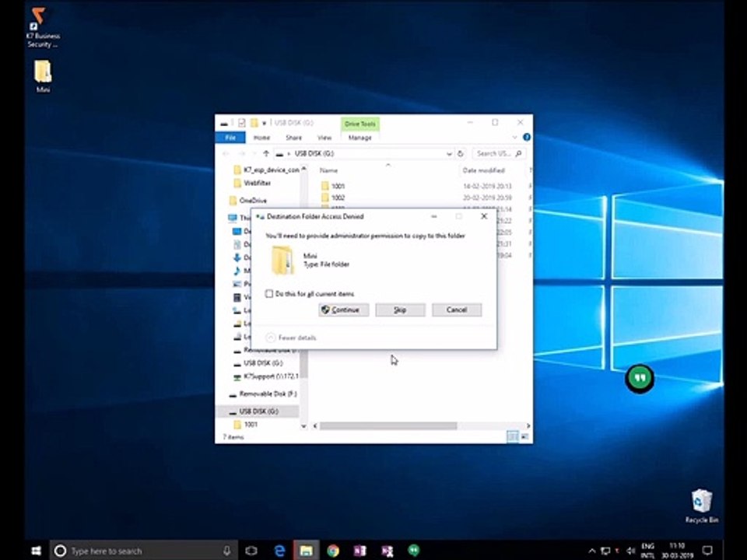The height and width of the screenshot is (560, 747).
Task: Open the View ribbon tab
Action: (324, 138)
